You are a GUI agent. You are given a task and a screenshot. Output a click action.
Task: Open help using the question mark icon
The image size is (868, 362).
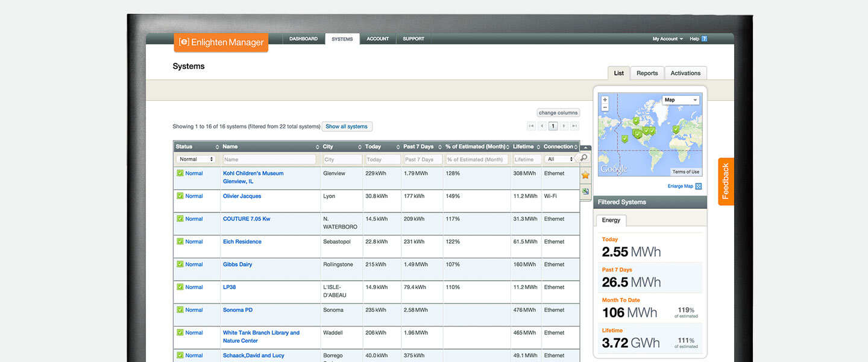click(705, 38)
